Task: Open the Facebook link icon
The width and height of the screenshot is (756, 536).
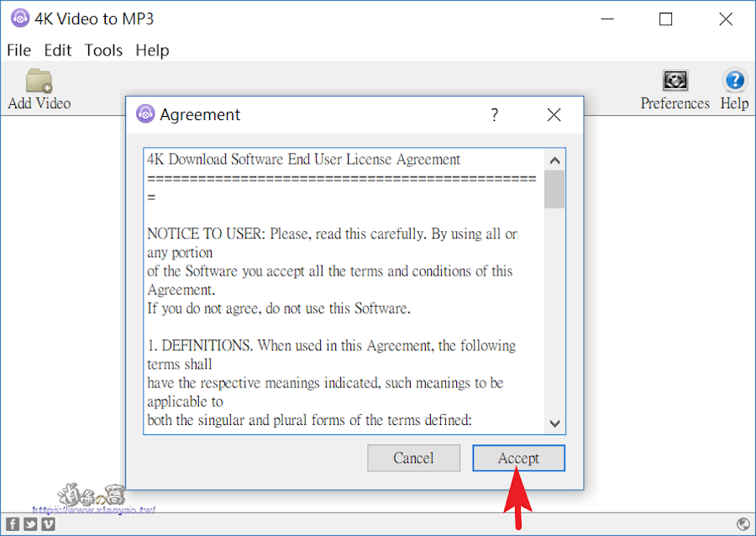Action: [13, 524]
